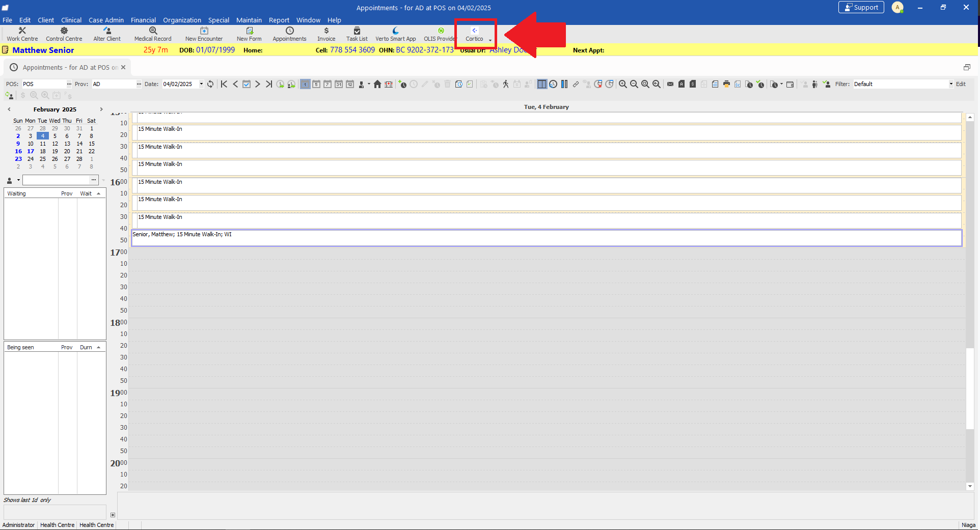The height and width of the screenshot is (530, 980).
Task: Click the home icon in appointment toolbar
Action: (x=377, y=84)
